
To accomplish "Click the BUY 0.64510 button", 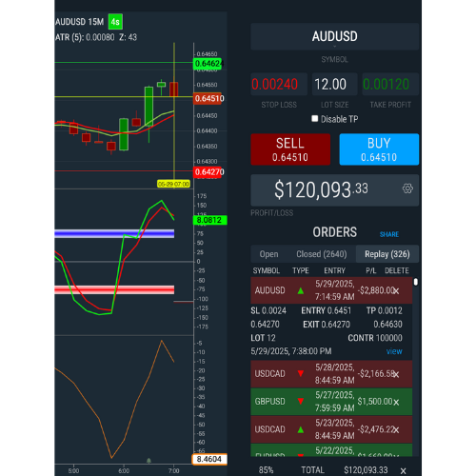I will [x=379, y=149].
